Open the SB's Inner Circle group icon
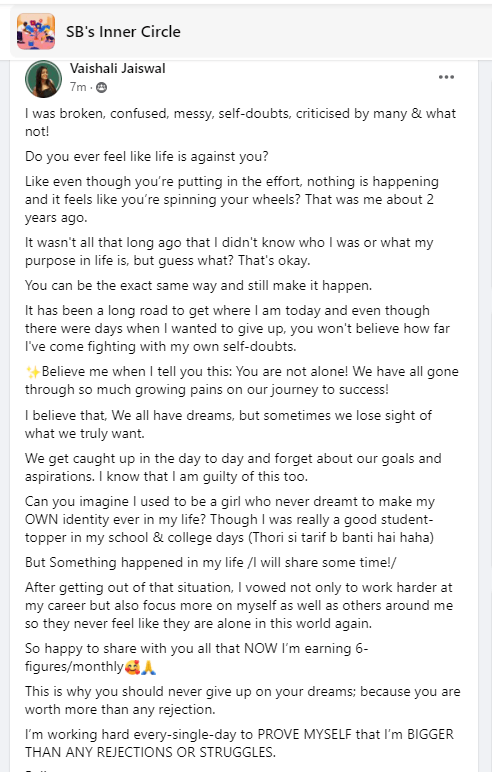This screenshot has height=772, width=492. click(x=36, y=32)
